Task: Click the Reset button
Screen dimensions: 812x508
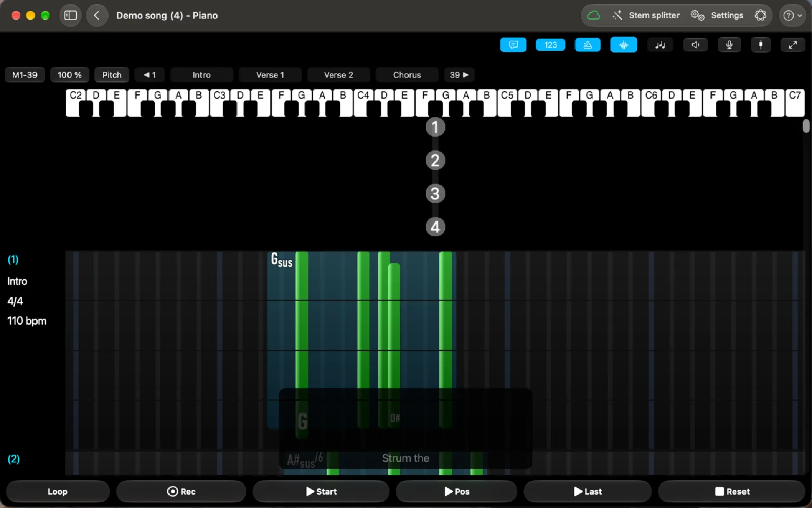Action: (732, 491)
